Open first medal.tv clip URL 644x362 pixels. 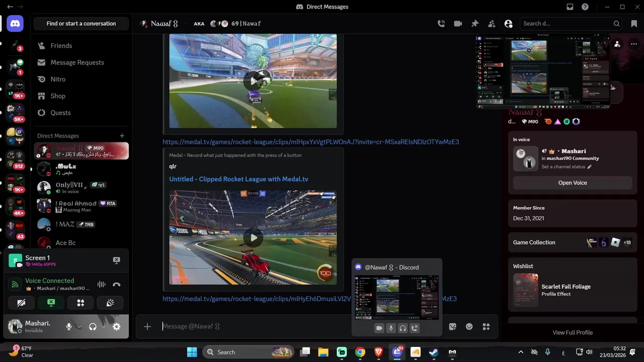[310, 142]
